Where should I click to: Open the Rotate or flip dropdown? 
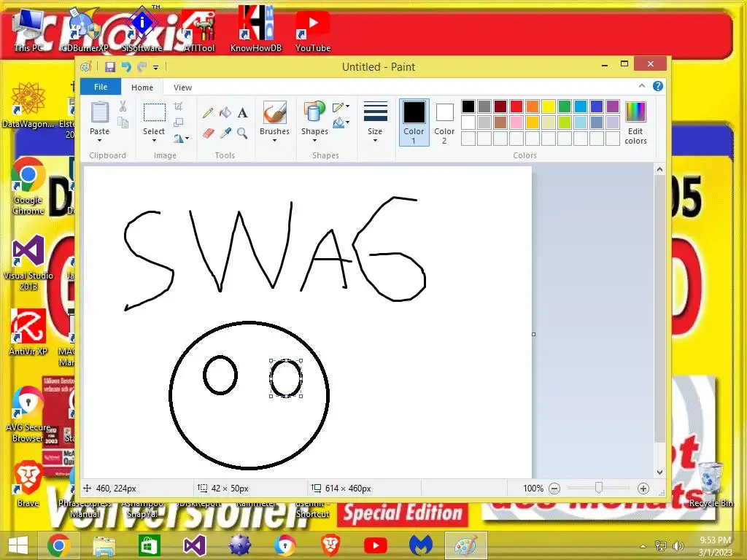[181, 139]
